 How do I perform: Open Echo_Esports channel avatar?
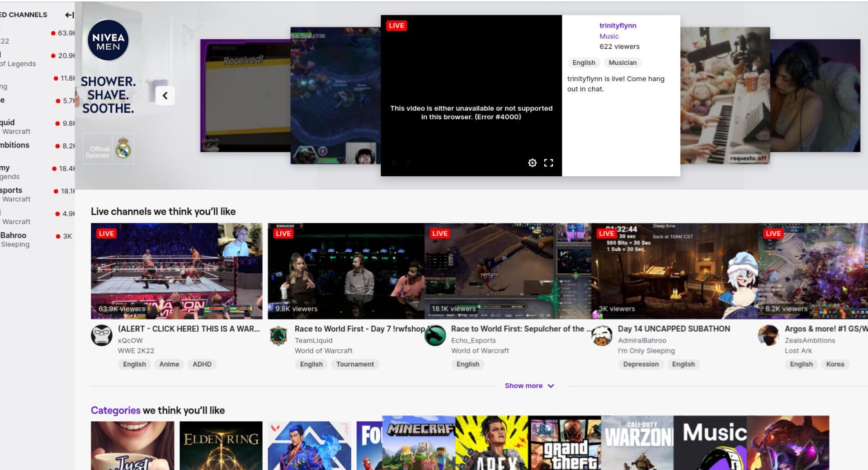[435, 336]
